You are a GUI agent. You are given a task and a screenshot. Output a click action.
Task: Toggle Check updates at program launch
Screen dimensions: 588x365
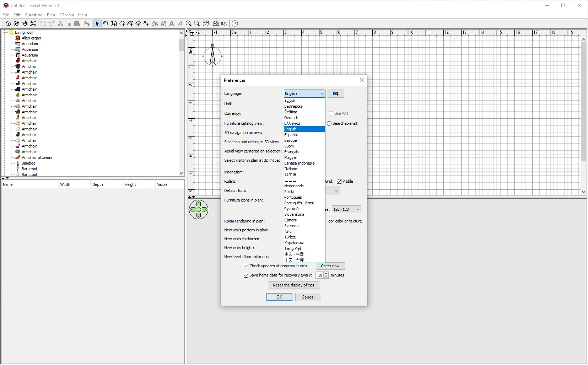point(246,266)
